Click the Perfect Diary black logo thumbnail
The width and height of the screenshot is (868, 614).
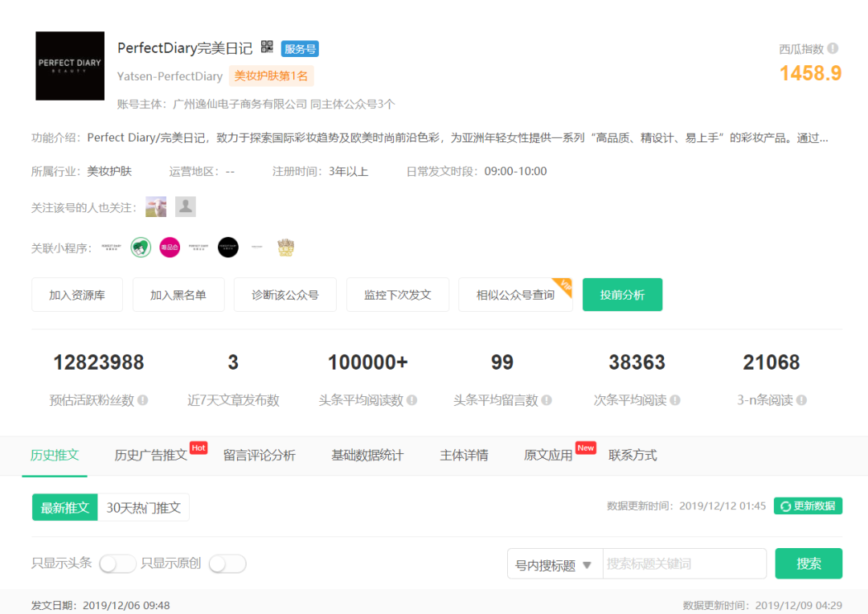coord(70,66)
